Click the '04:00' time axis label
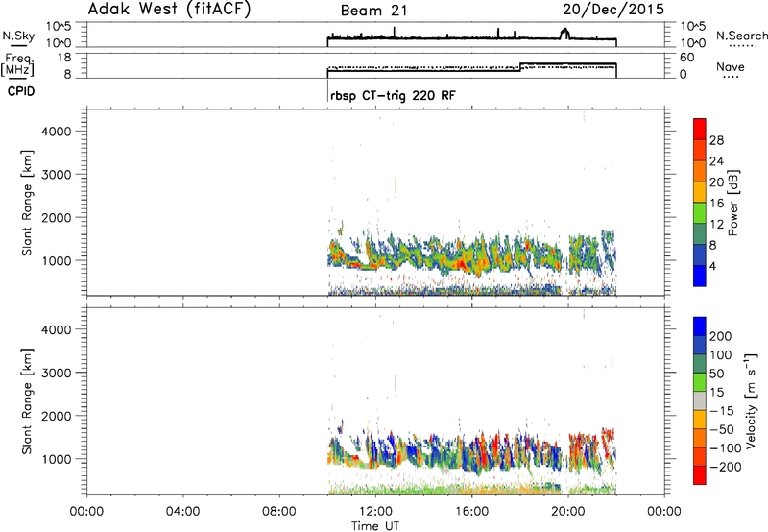The height and width of the screenshot is (532, 768). pos(183,512)
